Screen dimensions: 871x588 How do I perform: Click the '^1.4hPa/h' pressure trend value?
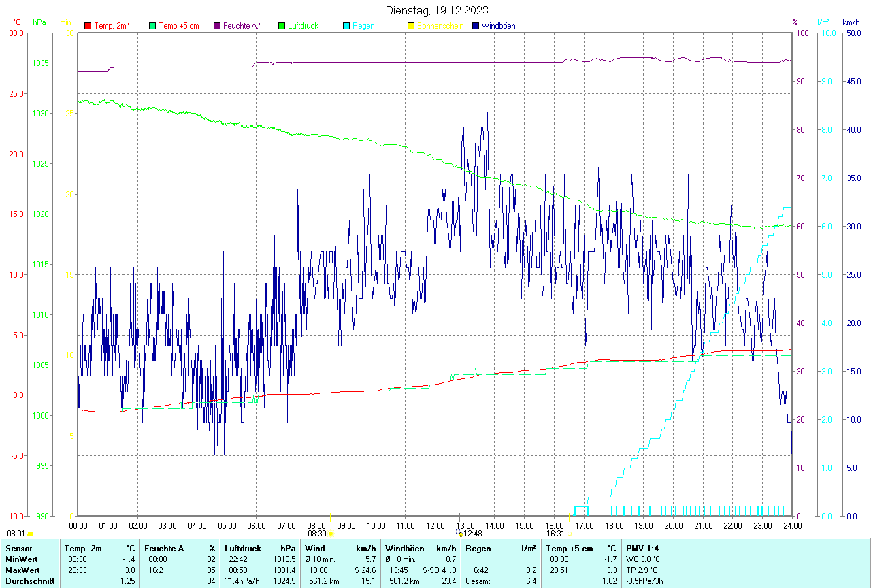pos(242,581)
